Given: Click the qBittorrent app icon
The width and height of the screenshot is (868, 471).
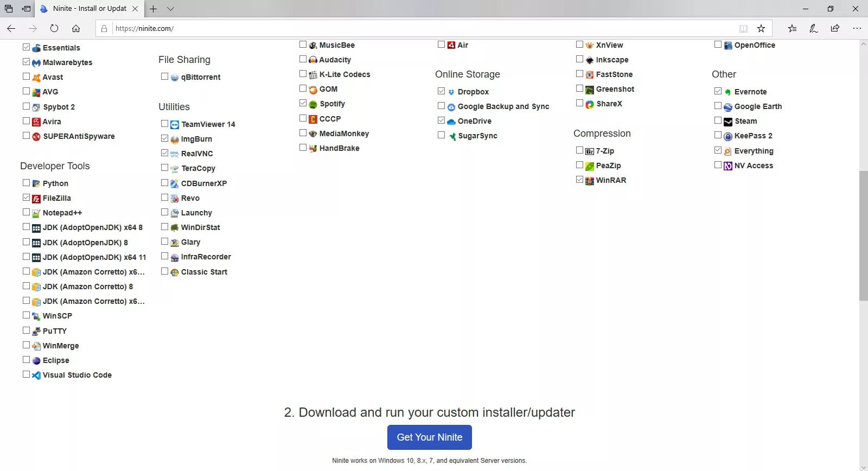Looking at the screenshot, I should pyautogui.click(x=175, y=78).
